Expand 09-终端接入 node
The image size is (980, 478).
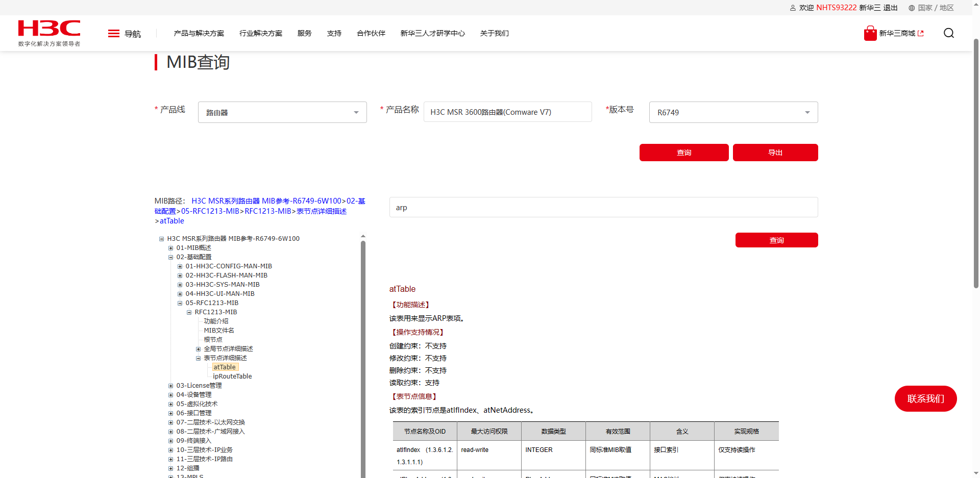coord(170,441)
